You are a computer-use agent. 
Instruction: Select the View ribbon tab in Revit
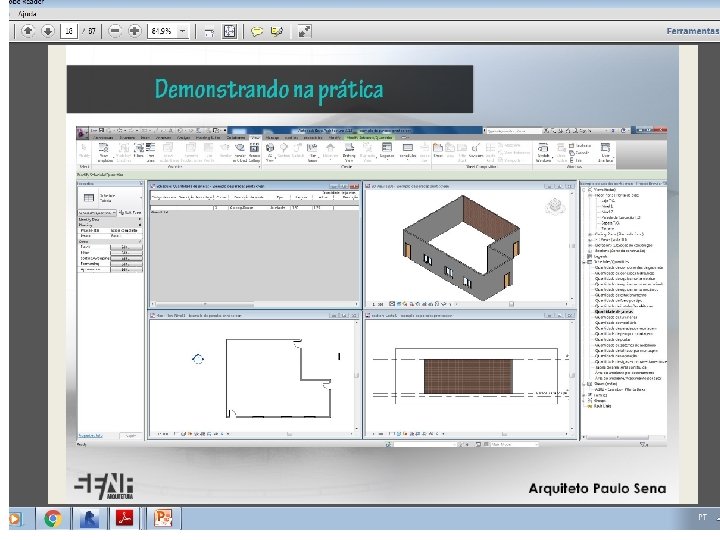tap(255, 137)
